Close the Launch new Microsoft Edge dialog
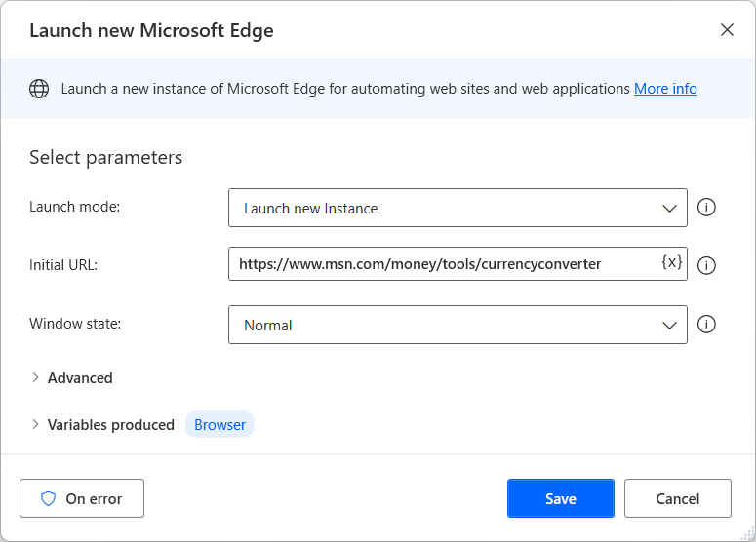756x542 pixels. pyautogui.click(x=727, y=30)
